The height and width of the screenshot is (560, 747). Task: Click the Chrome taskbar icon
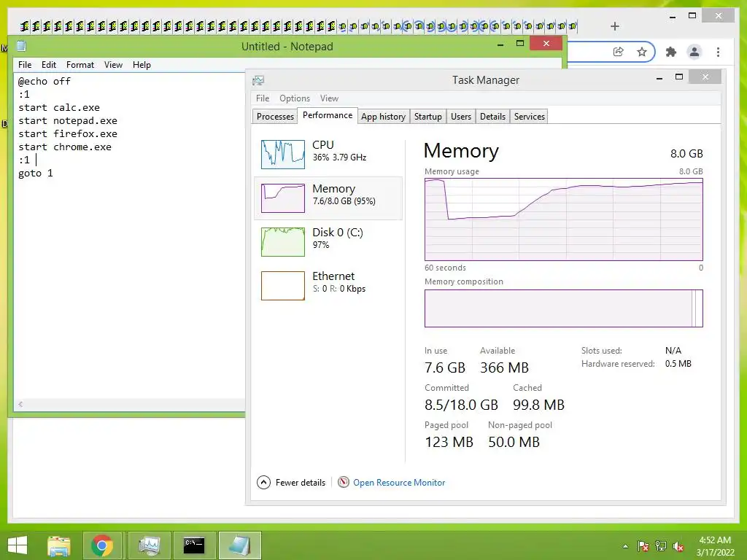(102, 545)
